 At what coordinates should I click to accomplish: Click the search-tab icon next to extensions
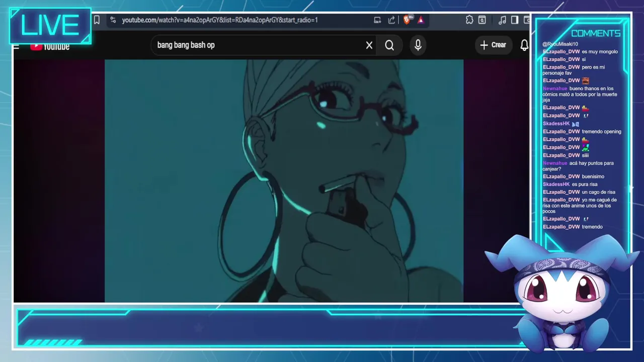click(x=482, y=20)
